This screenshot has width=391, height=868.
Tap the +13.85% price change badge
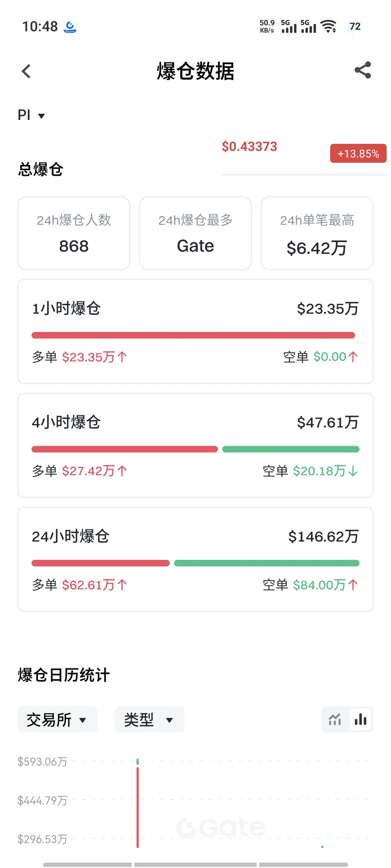pyautogui.click(x=358, y=153)
